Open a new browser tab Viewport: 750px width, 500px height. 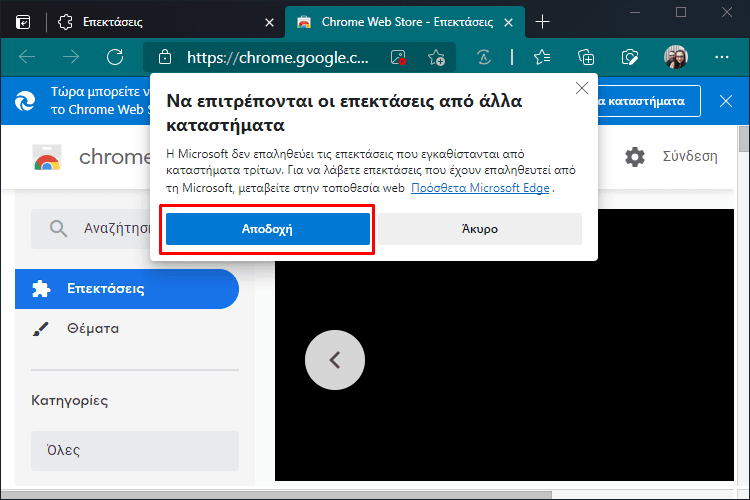point(542,22)
